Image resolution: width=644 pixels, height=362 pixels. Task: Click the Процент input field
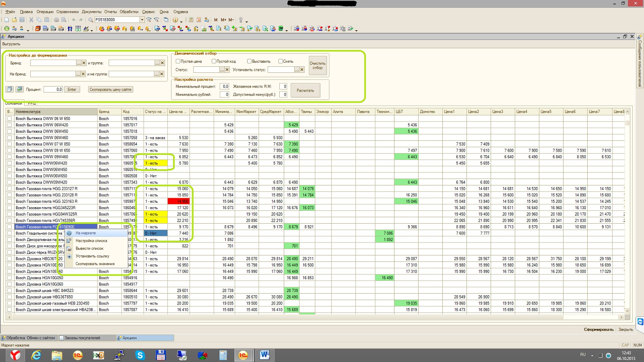click(53, 89)
